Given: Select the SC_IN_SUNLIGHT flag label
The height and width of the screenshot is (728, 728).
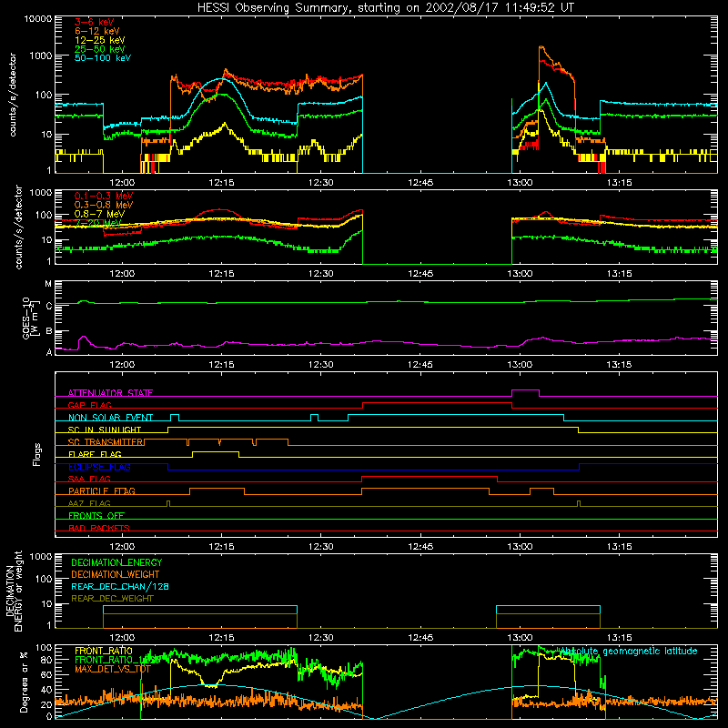Looking at the screenshot, I should point(105,430).
